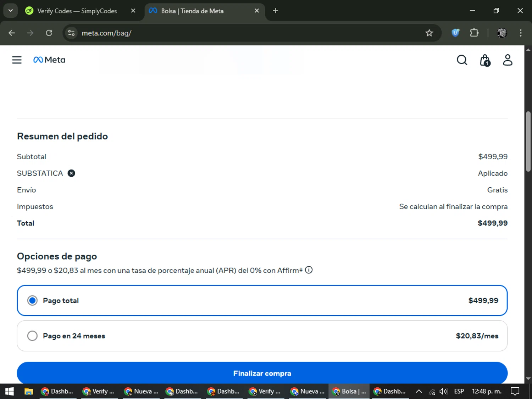Click the Opciones de pago heading
The image size is (532, 399).
pyautogui.click(x=57, y=256)
